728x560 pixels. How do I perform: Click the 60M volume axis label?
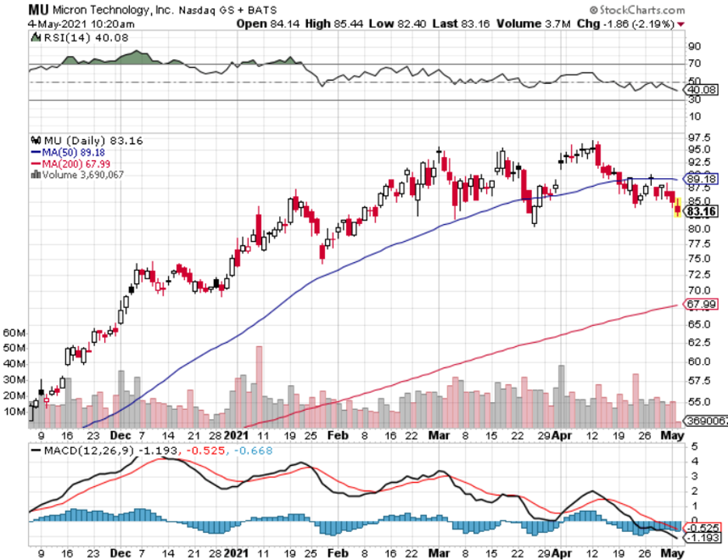coord(15,333)
